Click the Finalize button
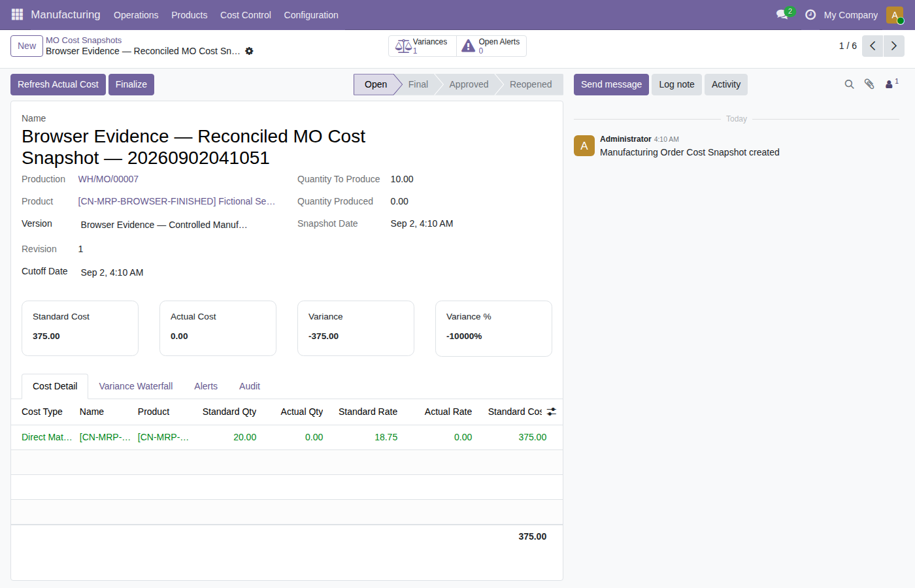The image size is (915, 588). pyautogui.click(x=131, y=84)
